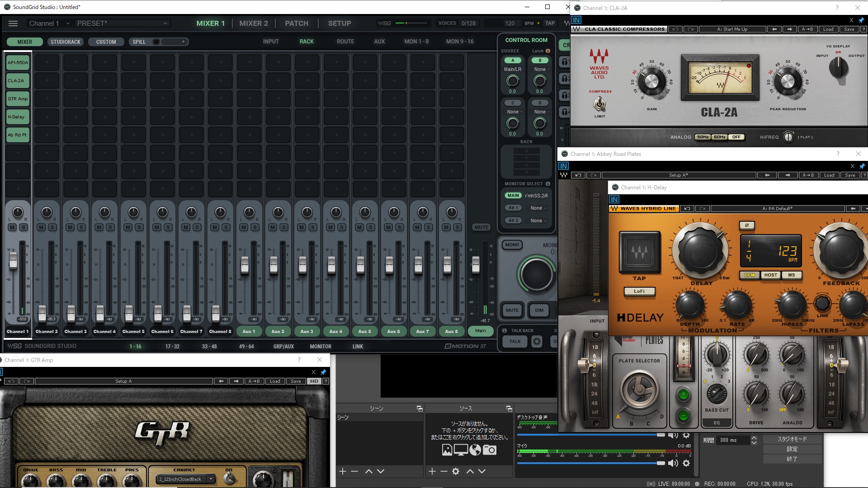The height and width of the screenshot is (488, 868).
Task: Switch to PATCH tab
Action: 297,23
